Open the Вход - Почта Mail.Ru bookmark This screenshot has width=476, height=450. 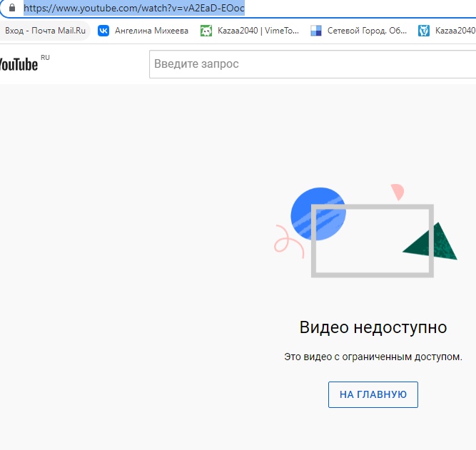tap(45, 31)
